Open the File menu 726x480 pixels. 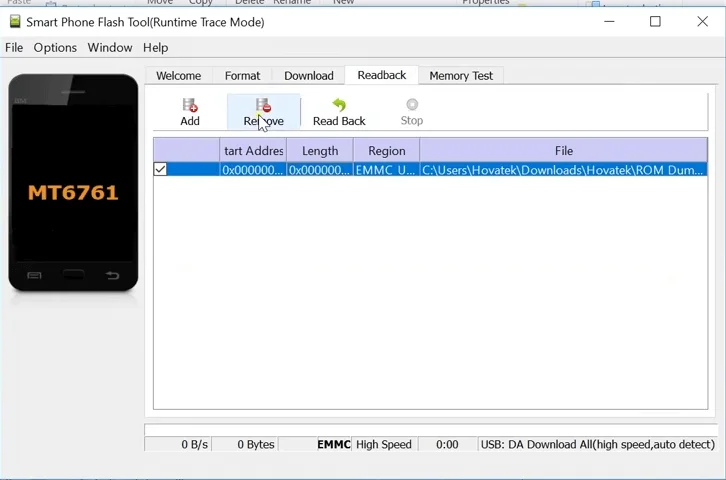(x=14, y=48)
